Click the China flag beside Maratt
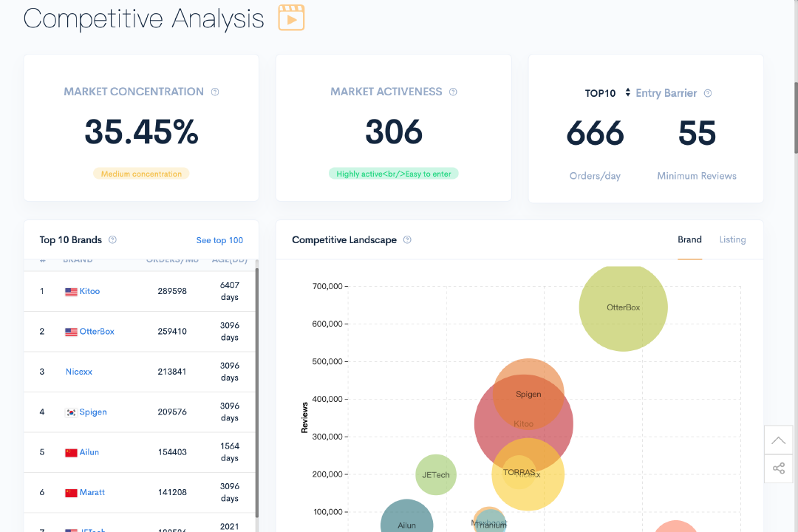The height and width of the screenshot is (532, 798). pyautogui.click(x=71, y=493)
